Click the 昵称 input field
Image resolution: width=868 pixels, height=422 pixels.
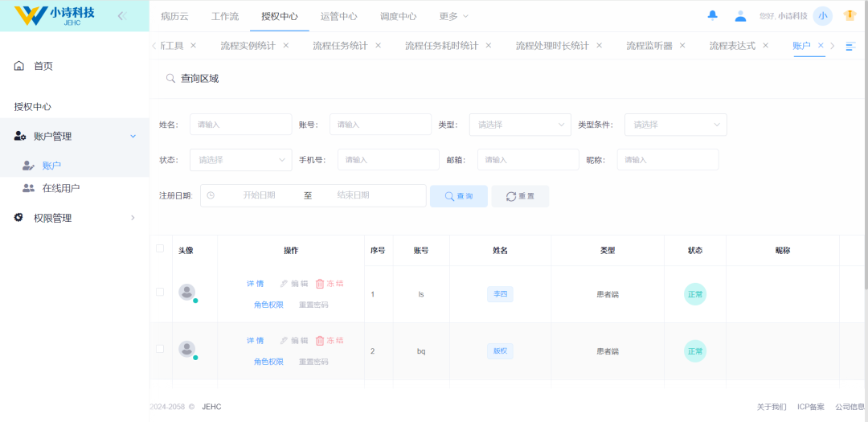(x=668, y=159)
